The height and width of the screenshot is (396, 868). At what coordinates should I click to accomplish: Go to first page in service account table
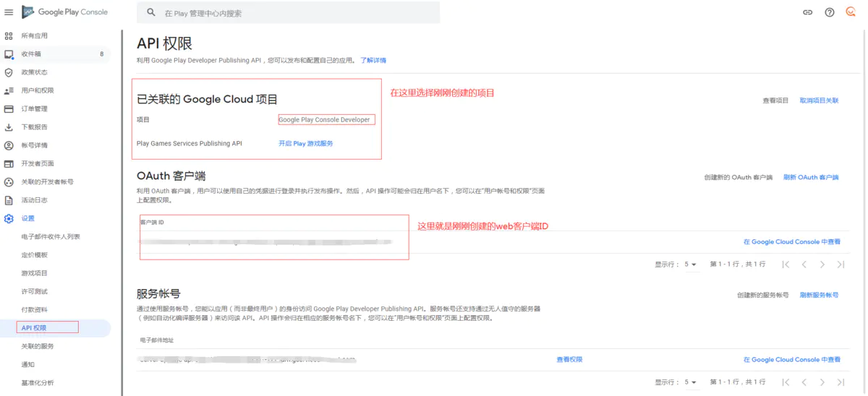point(786,382)
